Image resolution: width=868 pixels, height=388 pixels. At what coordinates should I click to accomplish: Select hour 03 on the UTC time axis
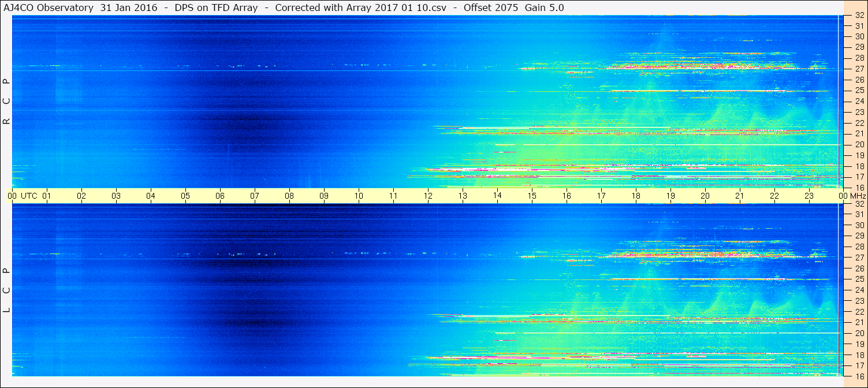(116, 196)
